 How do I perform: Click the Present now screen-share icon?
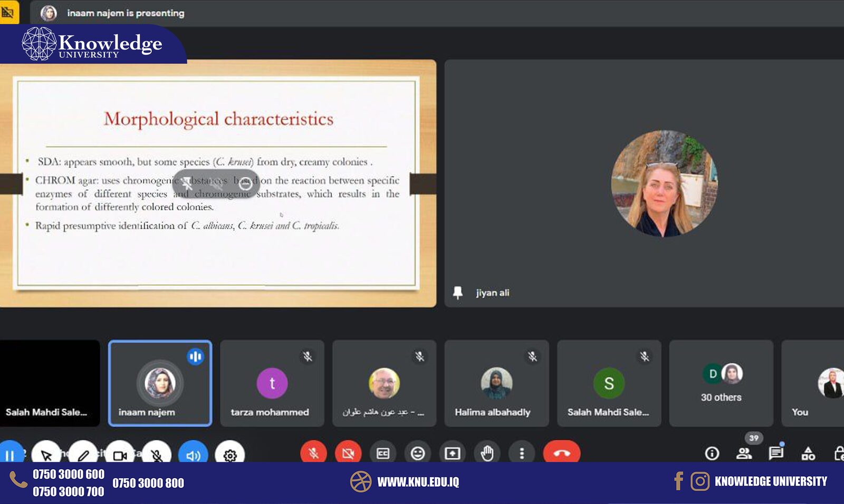(x=452, y=453)
